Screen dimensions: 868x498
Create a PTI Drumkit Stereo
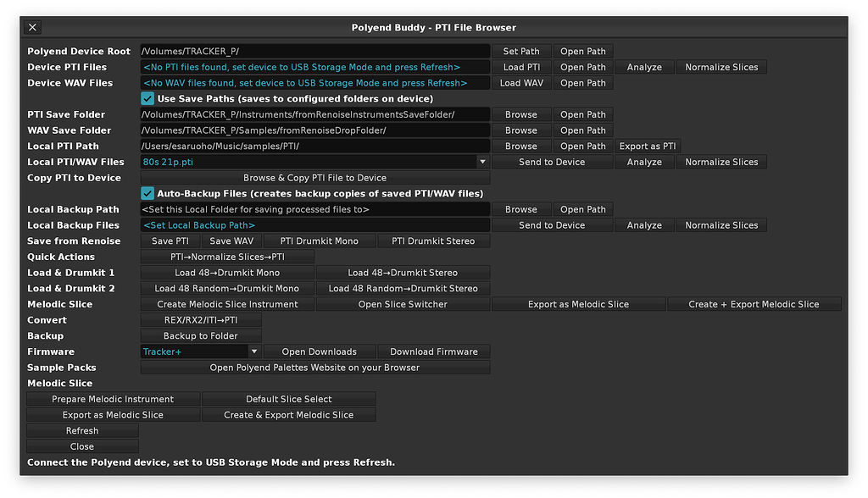tap(434, 241)
